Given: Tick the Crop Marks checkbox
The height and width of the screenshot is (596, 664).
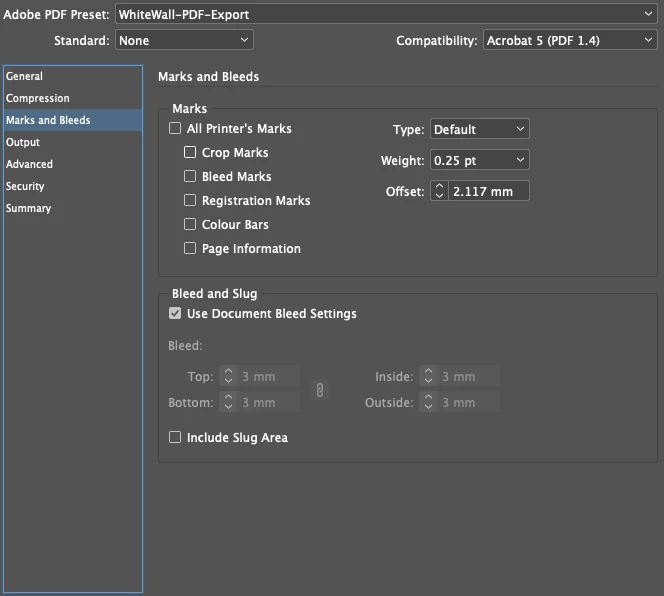Looking at the screenshot, I should 190,152.
